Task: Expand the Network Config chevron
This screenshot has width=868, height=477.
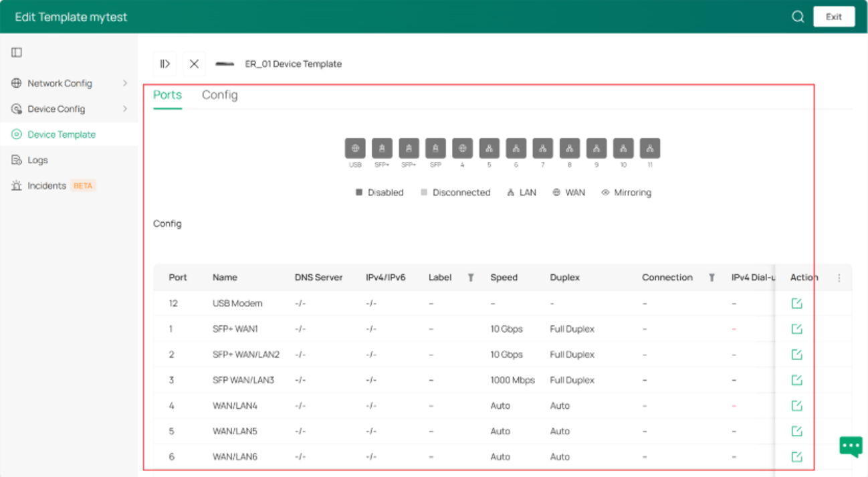Action: [x=125, y=83]
